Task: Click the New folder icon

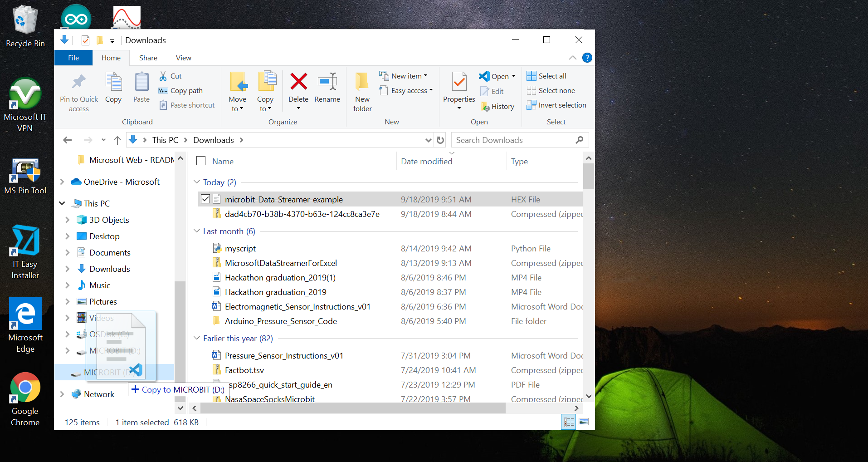Action: (362, 82)
